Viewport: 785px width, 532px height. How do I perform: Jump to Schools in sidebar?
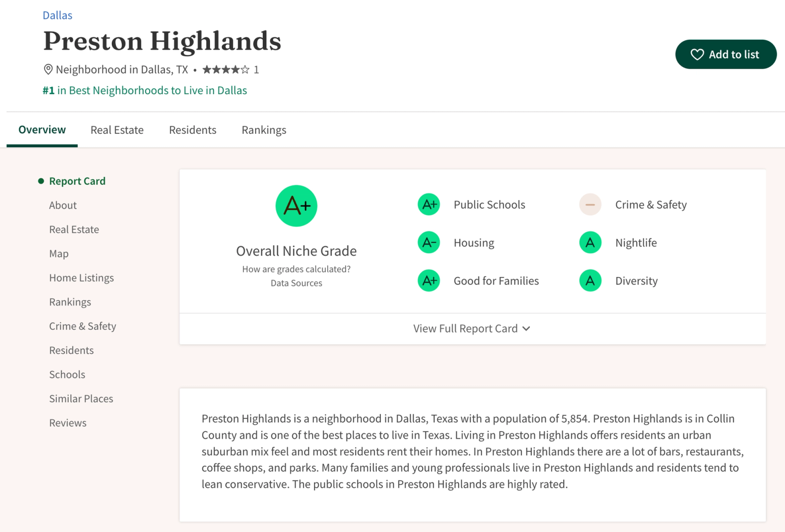tap(67, 375)
